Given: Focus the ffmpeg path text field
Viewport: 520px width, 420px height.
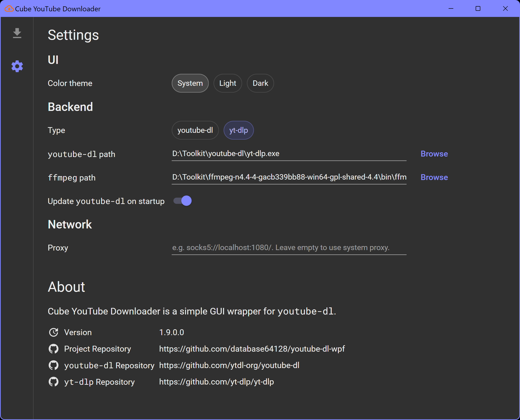Looking at the screenshot, I should pos(289,177).
